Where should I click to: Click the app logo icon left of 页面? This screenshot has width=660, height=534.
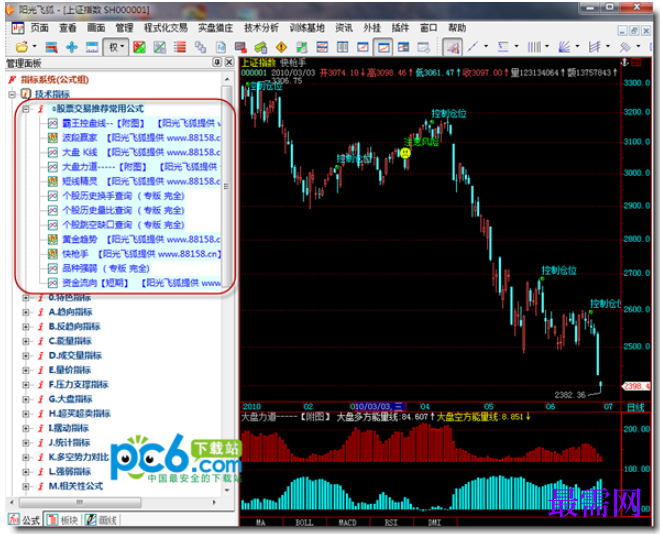(x=18, y=28)
